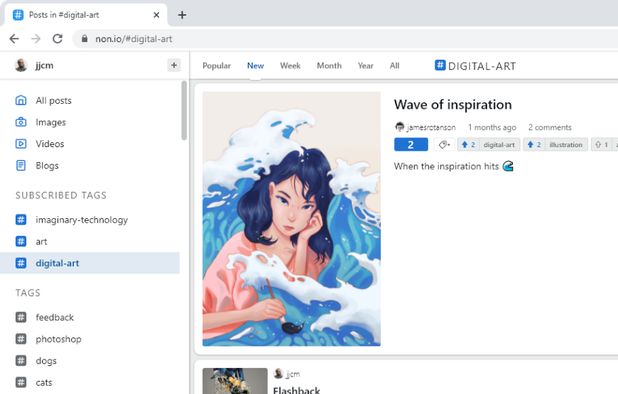Viewport: 618px width, 394px height.
Task: Open Videos in sidebar
Action: click(x=50, y=144)
